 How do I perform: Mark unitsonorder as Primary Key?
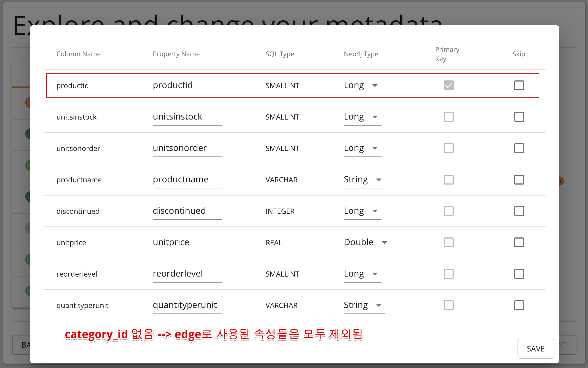(449, 148)
